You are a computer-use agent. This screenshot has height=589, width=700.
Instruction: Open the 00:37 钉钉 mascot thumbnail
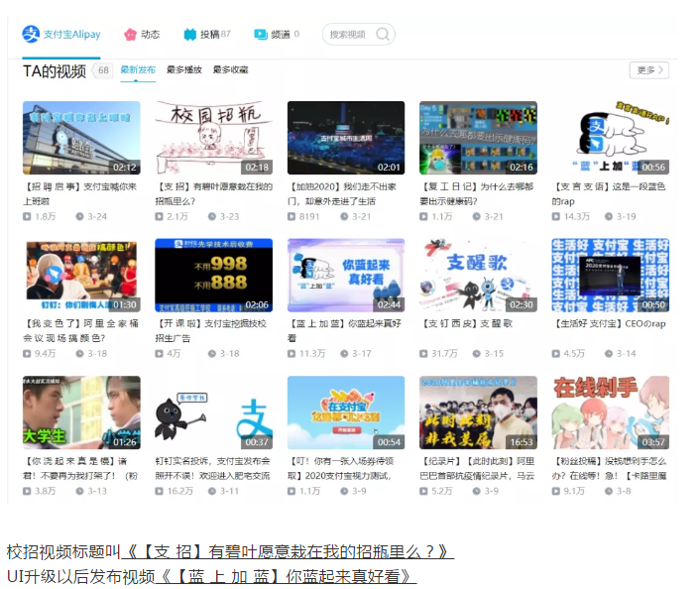click(x=214, y=412)
